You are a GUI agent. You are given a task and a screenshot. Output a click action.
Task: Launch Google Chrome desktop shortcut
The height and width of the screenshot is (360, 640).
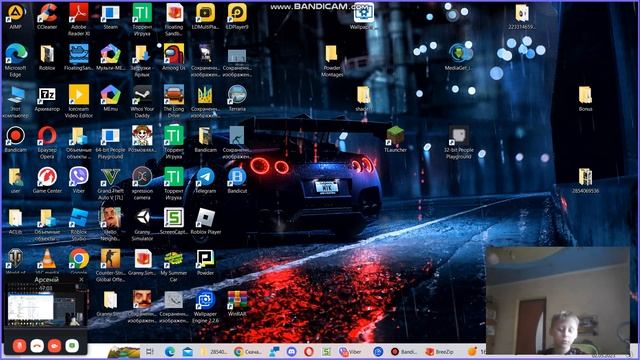(79, 258)
